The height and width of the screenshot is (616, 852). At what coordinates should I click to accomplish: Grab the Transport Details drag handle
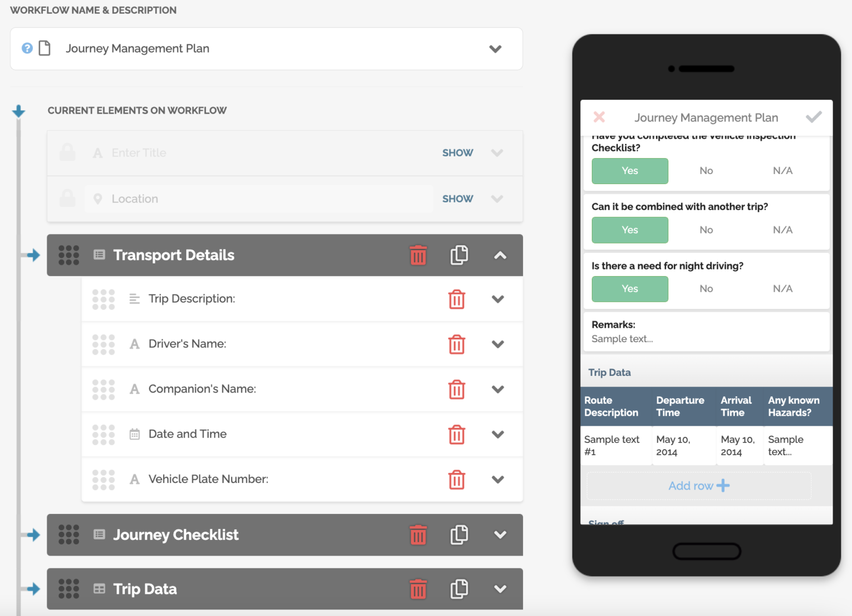click(x=69, y=255)
